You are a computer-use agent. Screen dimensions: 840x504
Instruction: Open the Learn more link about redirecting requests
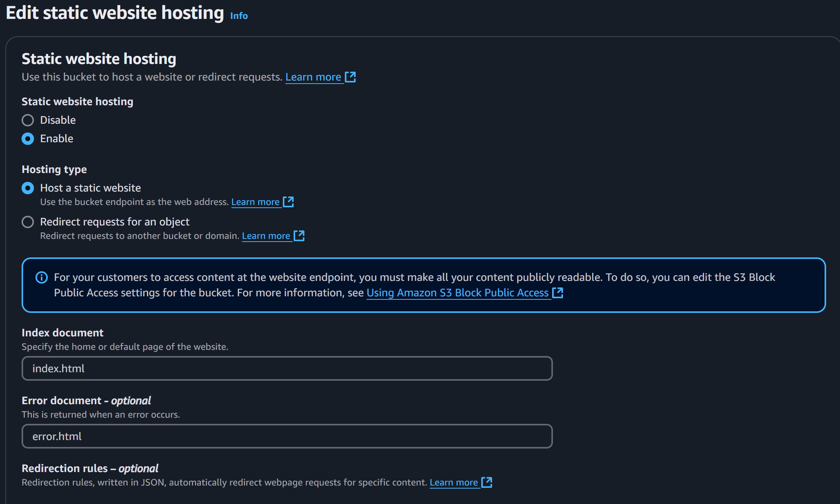(x=266, y=236)
